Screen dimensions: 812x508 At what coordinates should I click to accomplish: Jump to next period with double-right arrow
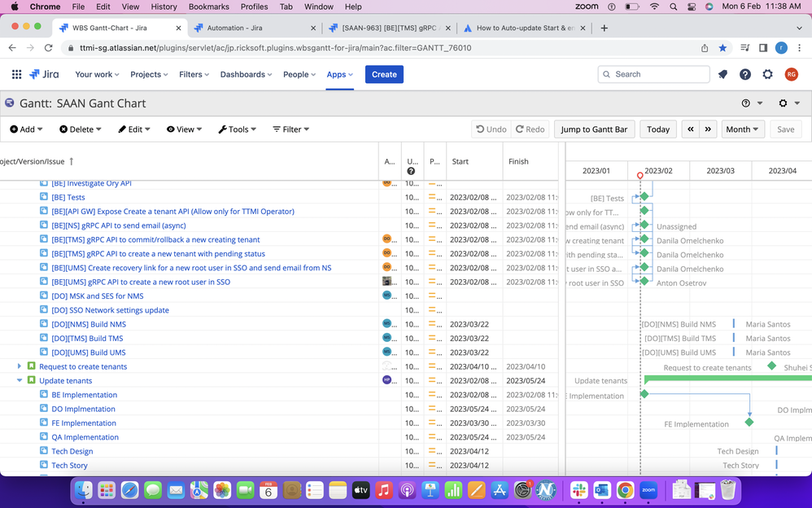pyautogui.click(x=708, y=129)
